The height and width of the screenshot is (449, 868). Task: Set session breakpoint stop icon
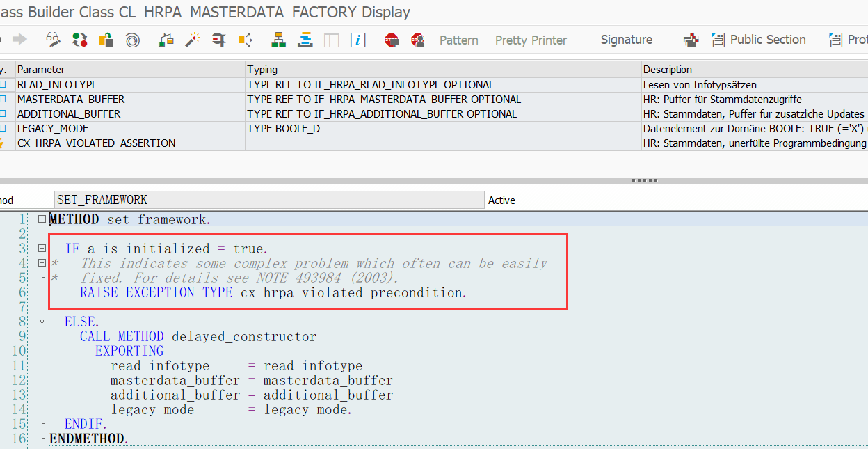[x=392, y=40]
